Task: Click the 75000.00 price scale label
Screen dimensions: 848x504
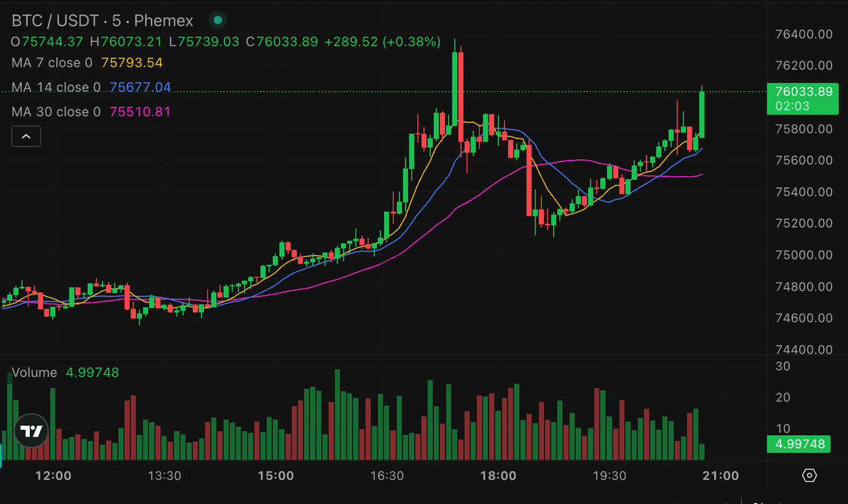Action: (803, 255)
